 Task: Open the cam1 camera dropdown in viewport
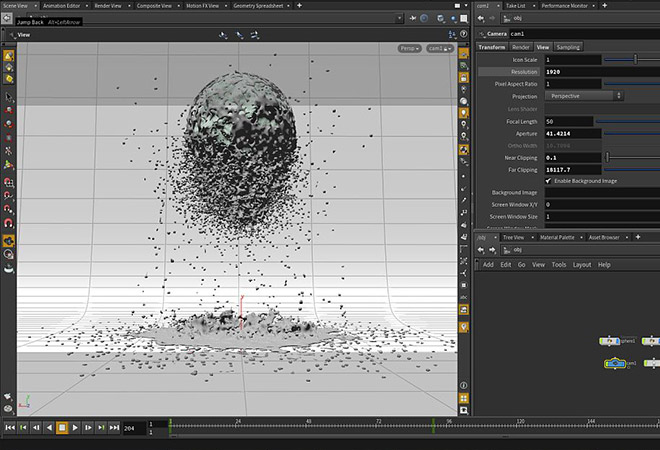click(x=439, y=47)
